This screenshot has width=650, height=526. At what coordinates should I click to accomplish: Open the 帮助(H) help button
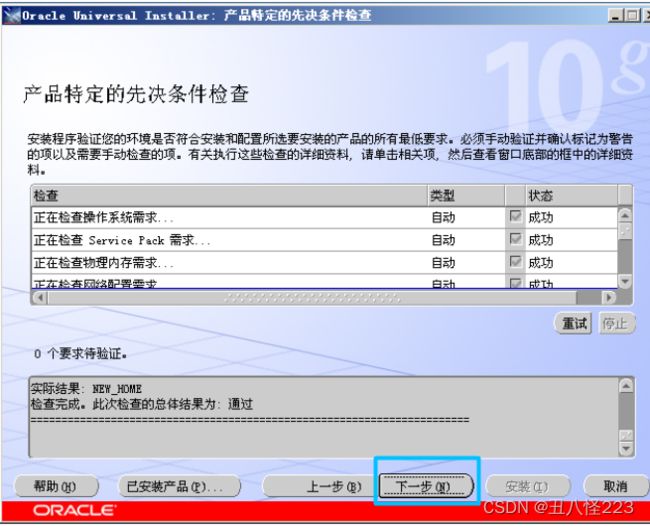pyautogui.click(x=56, y=486)
